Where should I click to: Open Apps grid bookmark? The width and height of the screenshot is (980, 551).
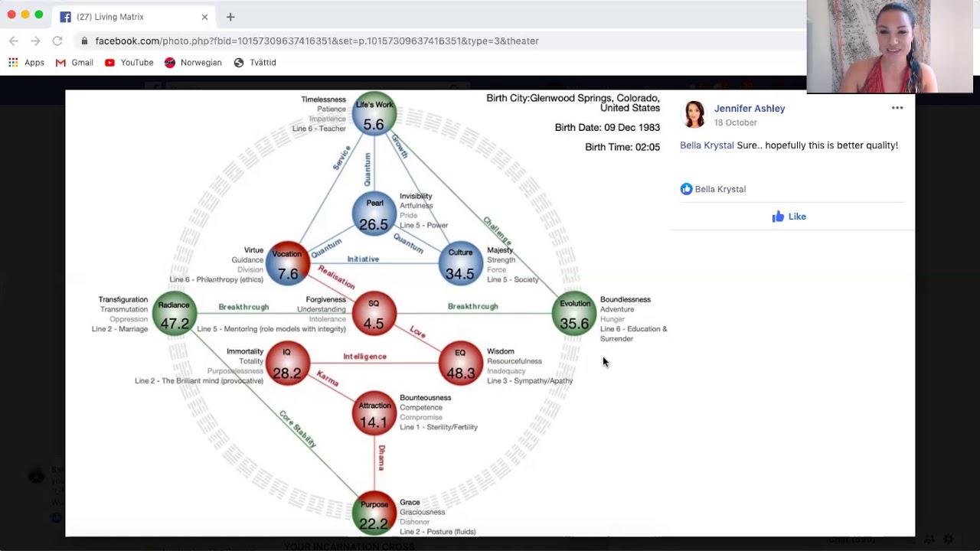coord(27,63)
